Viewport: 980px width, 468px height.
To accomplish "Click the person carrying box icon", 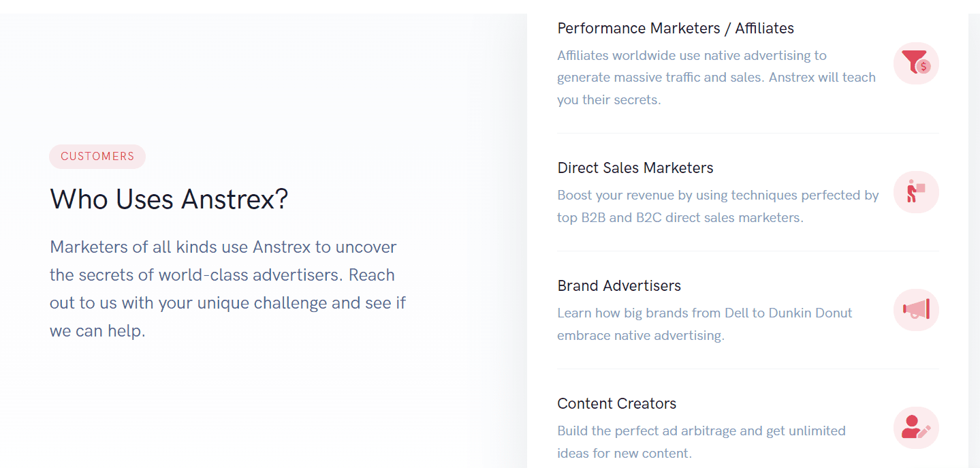I will coord(916,192).
